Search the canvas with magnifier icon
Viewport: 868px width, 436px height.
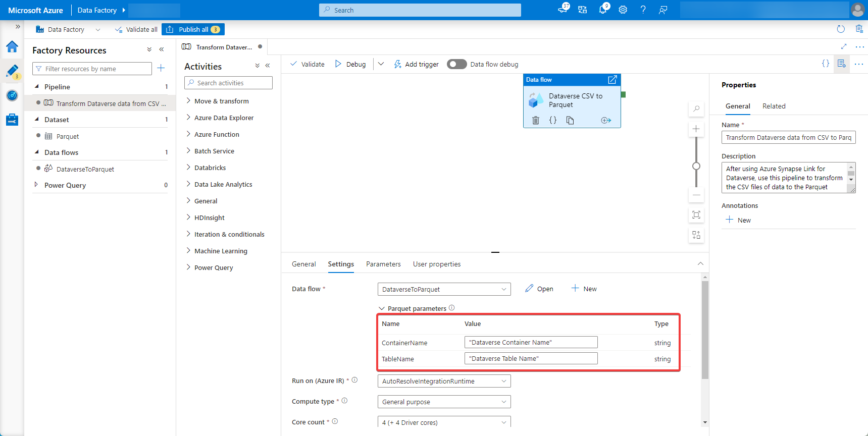(x=696, y=108)
